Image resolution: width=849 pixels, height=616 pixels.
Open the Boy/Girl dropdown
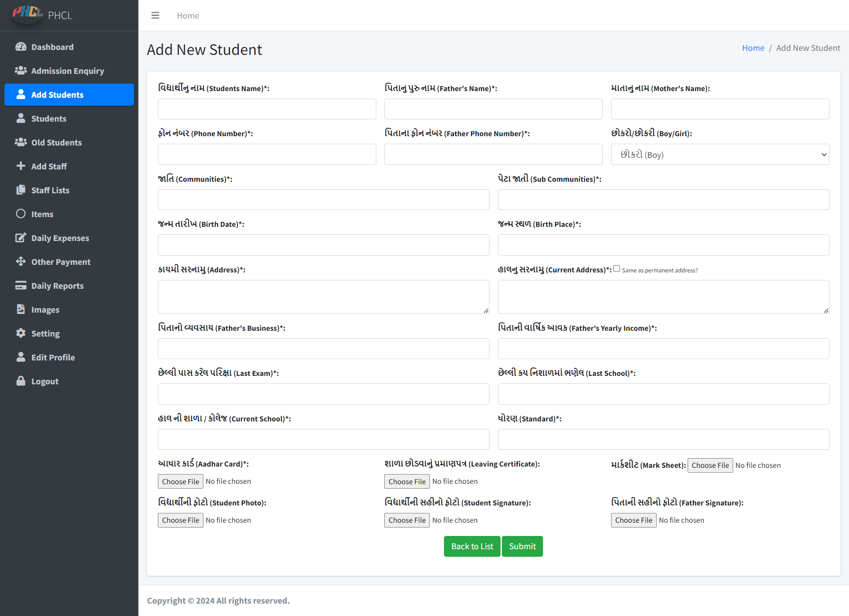tap(720, 155)
